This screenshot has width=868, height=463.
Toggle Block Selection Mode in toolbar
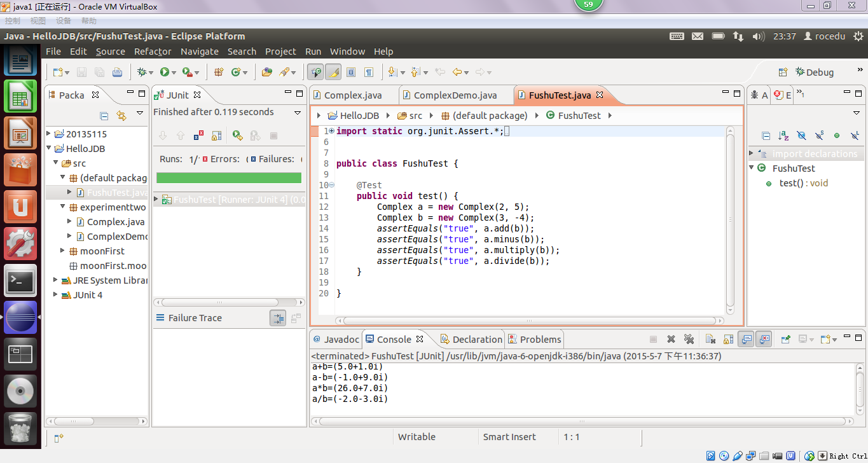point(350,73)
